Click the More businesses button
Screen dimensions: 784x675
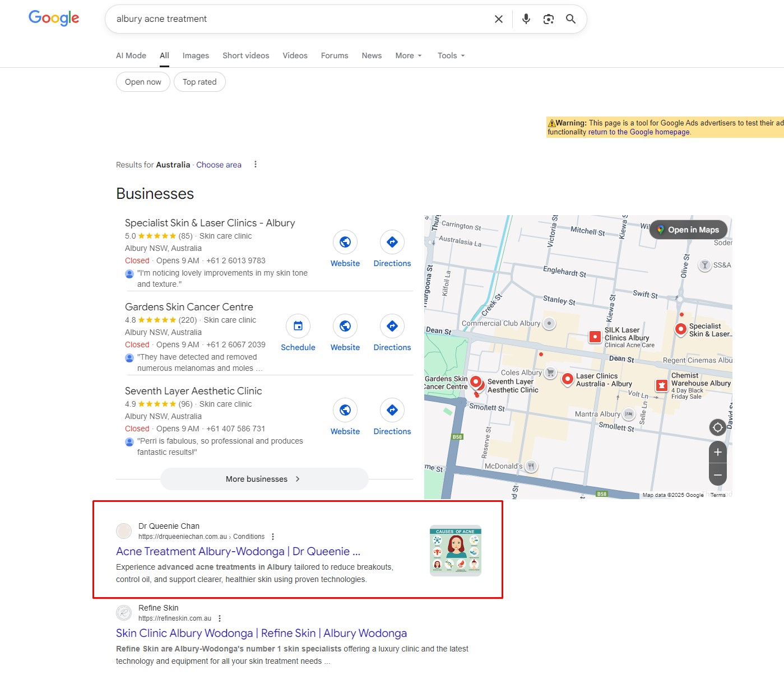[264, 479]
